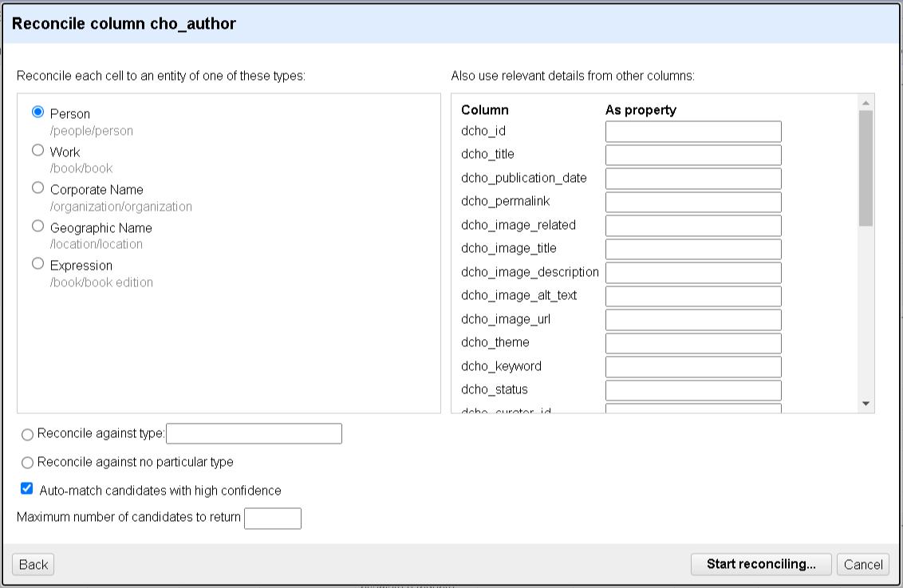
Task: Click the columns list scroll down arrow
Action: (866, 404)
